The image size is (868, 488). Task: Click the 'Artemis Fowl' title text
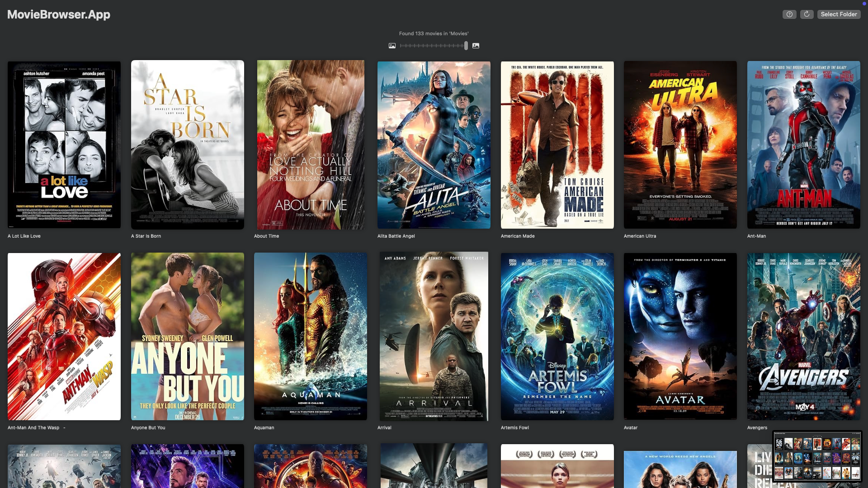pyautogui.click(x=515, y=427)
